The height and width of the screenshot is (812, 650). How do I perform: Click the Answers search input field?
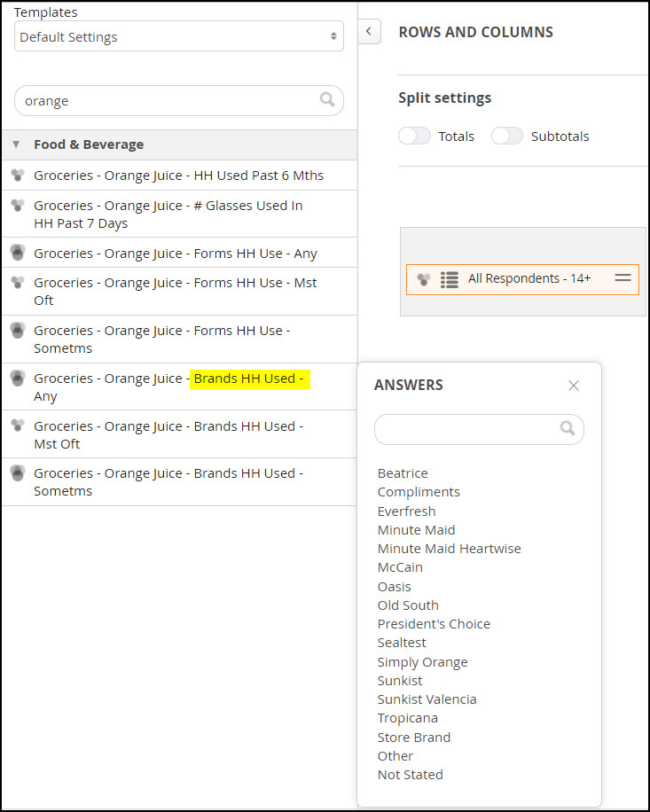479,429
